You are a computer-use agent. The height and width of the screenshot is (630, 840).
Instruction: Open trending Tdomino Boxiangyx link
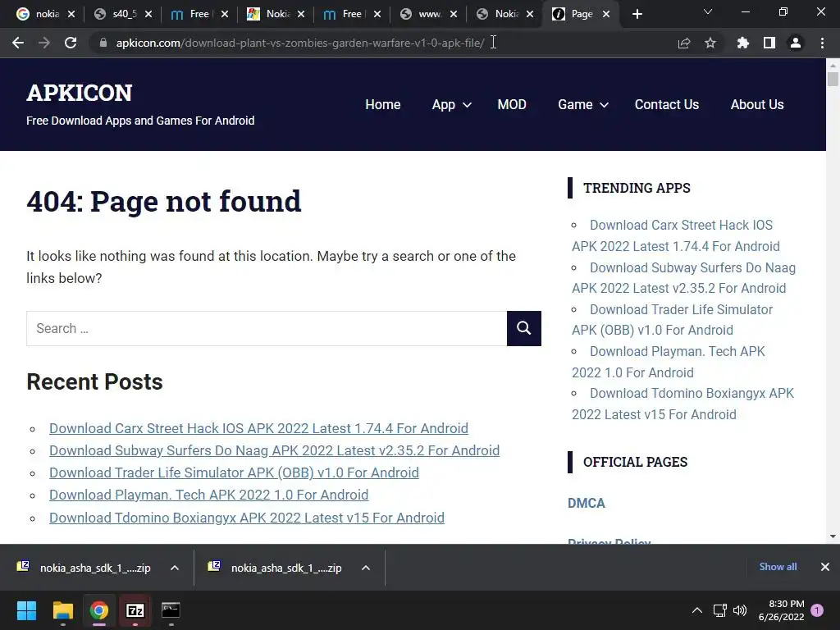pyautogui.click(x=683, y=404)
